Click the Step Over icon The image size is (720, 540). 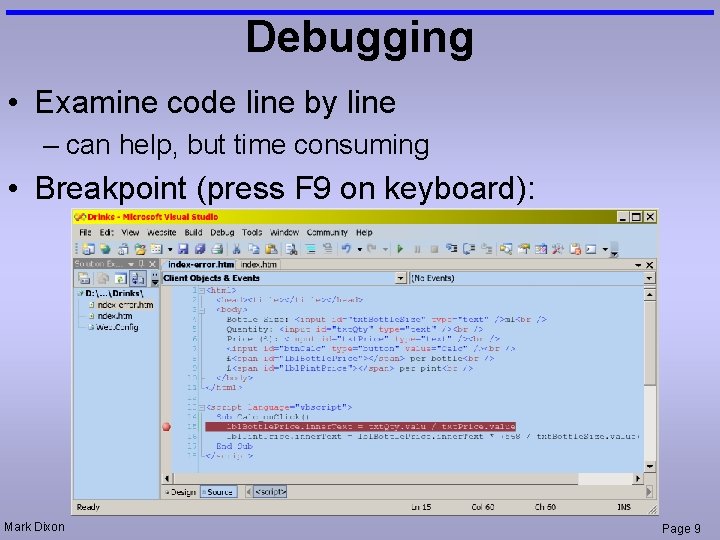[469, 249]
